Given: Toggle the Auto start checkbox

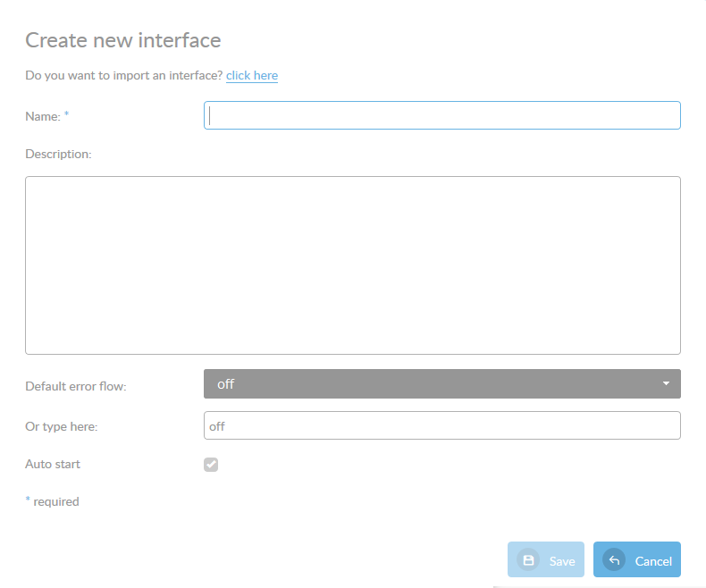Looking at the screenshot, I should (x=211, y=465).
